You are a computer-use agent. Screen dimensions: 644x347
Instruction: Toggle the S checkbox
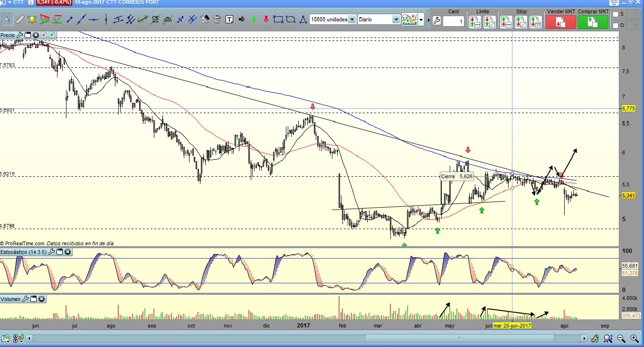point(616,14)
